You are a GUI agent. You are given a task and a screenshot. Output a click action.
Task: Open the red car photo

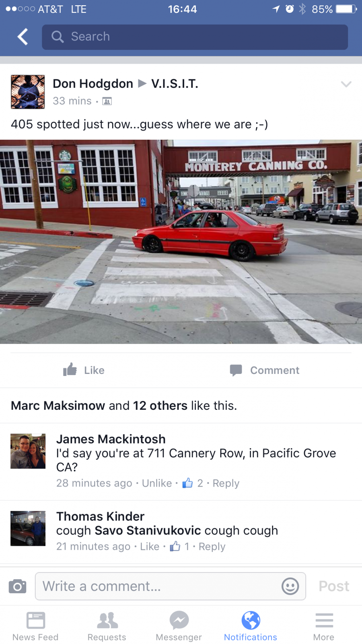point(181,242)
